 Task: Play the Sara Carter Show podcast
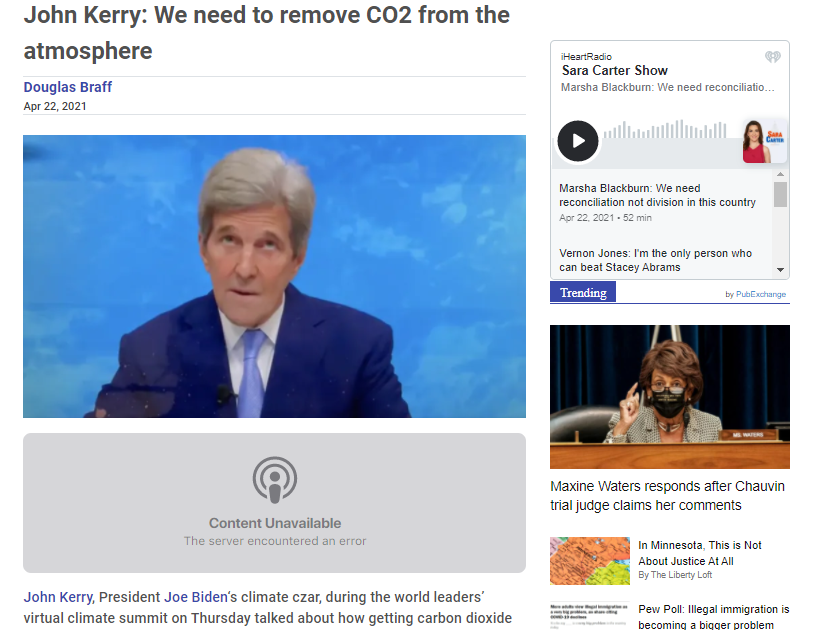pyautogui.click(x=578, y=141)
